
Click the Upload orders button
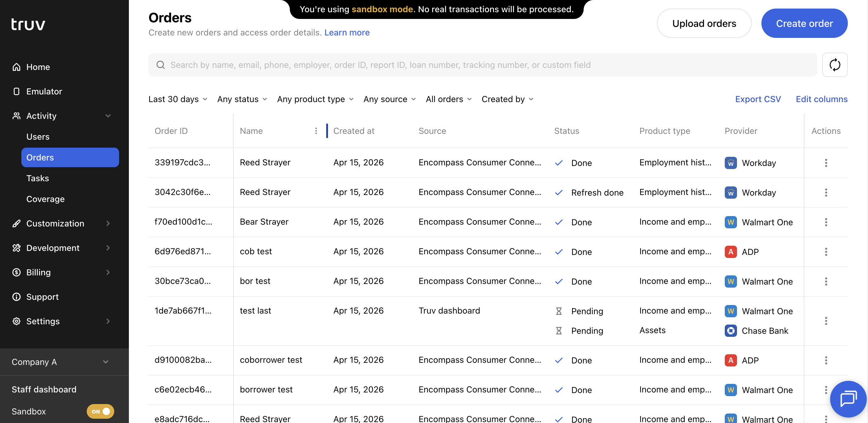click(x=704, y=23)
